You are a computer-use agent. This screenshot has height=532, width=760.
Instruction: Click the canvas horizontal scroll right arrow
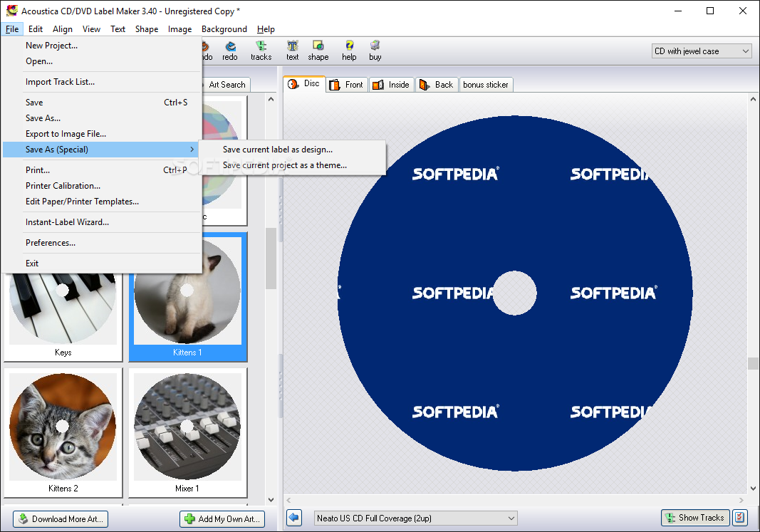[x=741, y=500]
